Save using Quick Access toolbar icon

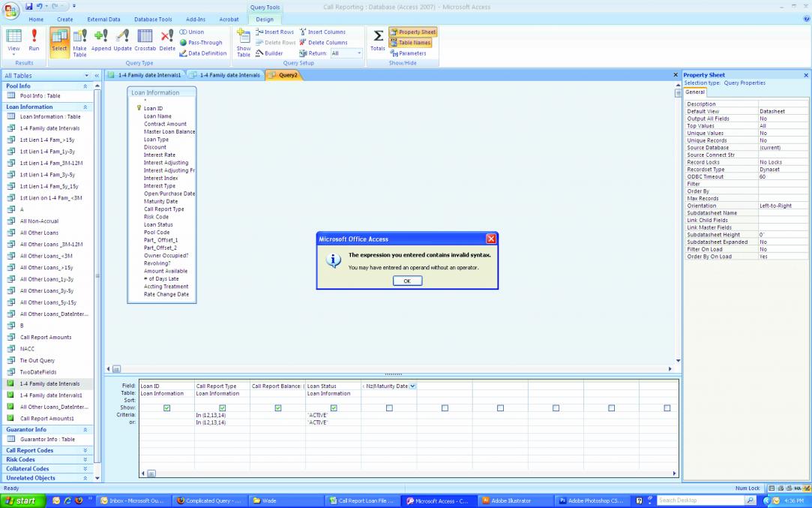[x=29, y=6]
